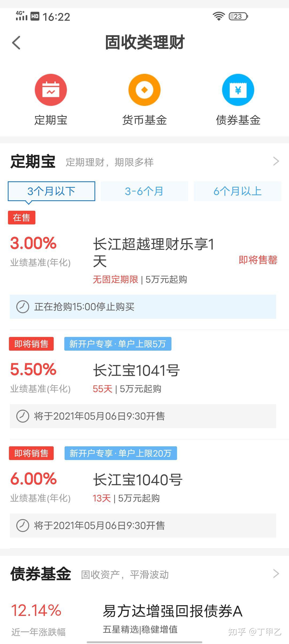Select the 3个月以下 filter
289x644 pixels.
point(51,191)
